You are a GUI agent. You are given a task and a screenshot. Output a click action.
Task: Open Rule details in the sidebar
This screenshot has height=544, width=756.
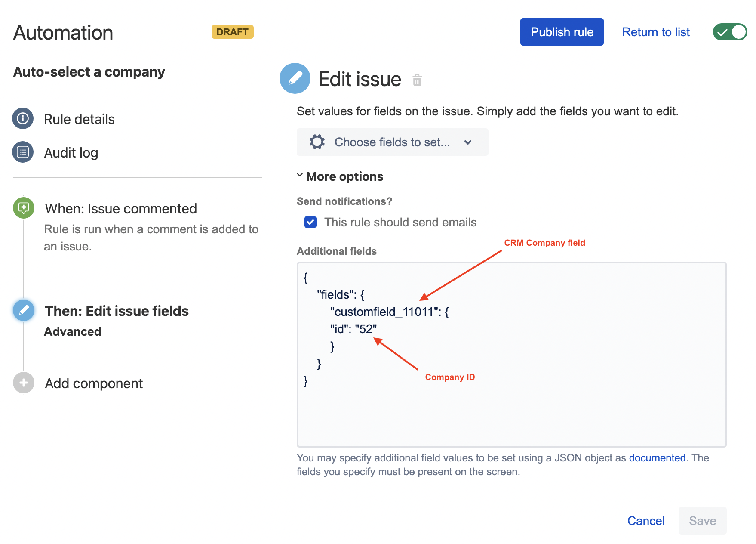79,119
